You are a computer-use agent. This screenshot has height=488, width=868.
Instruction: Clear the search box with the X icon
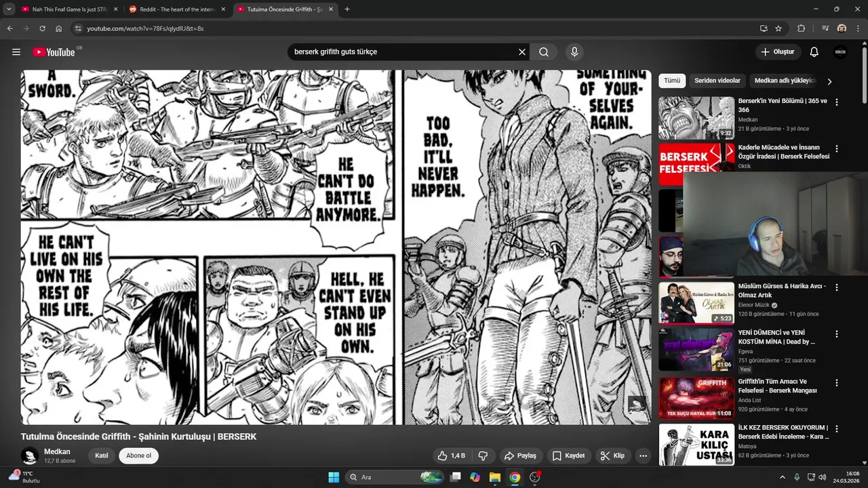[522, 52]
